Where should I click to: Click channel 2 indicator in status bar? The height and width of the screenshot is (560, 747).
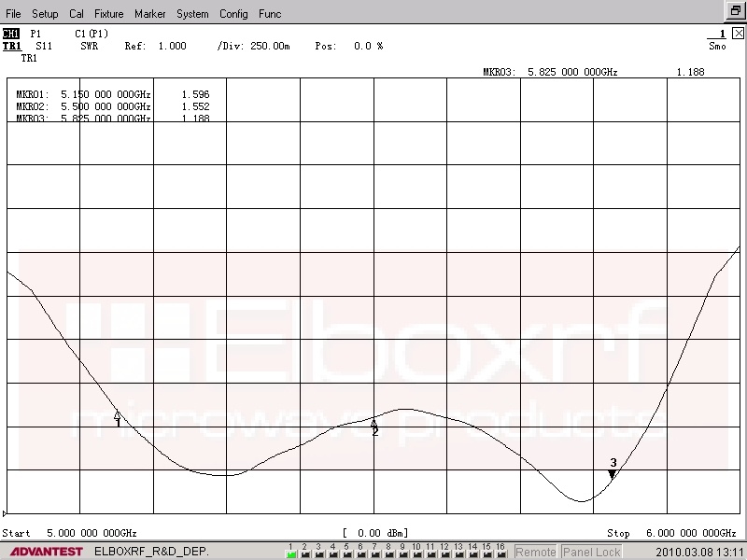(x=304, y=551)
